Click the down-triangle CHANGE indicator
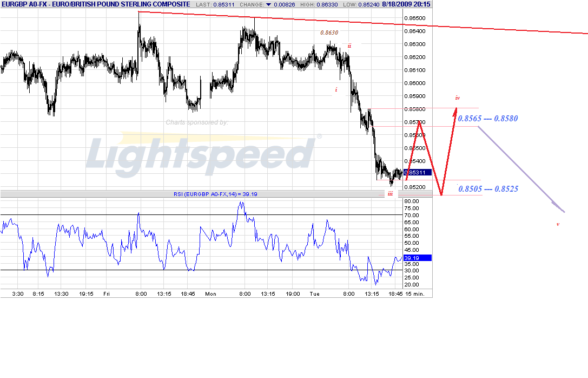 268,4
